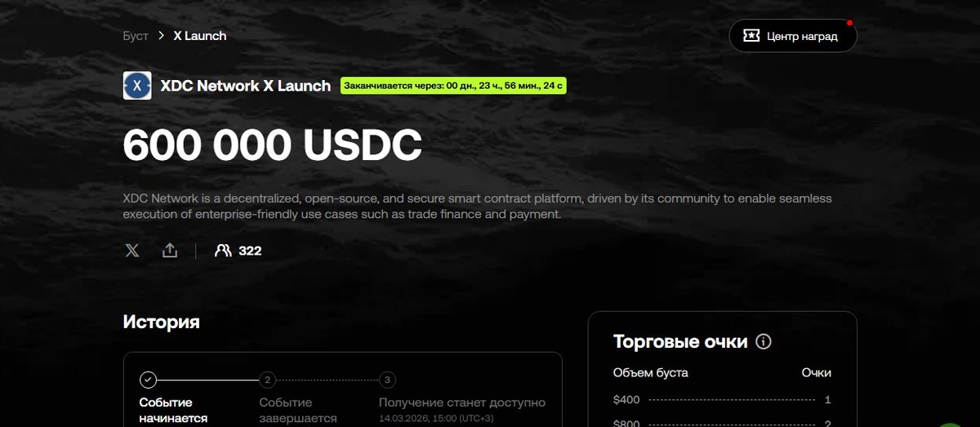This screenshot has width=980, height=427.
Task: Select step 2 Событие завершается marker
Action: point(267,380)
